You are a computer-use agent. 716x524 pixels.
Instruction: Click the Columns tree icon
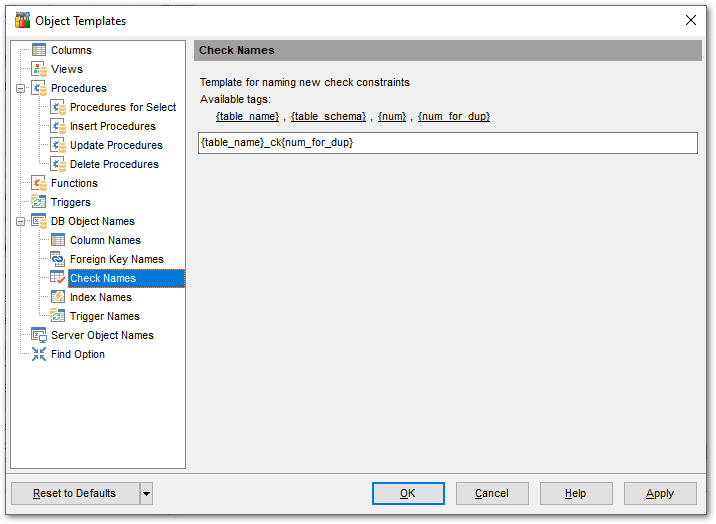39,50
